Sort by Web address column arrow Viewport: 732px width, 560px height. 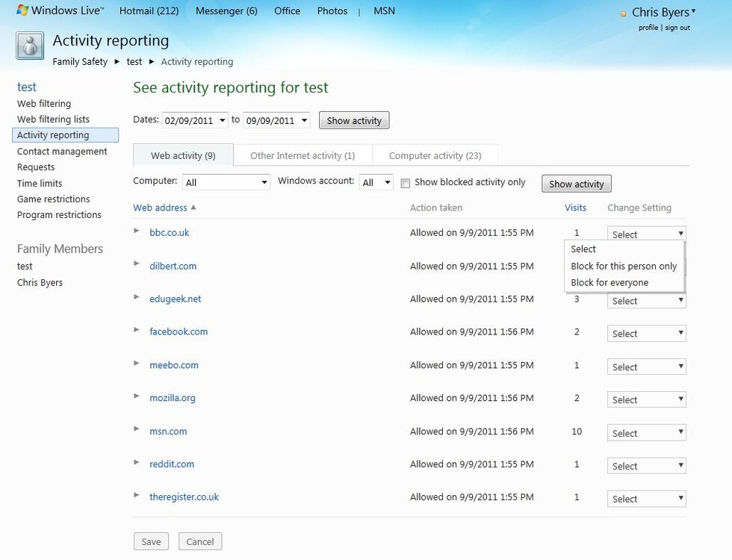pyautogui.click(x=193, y=208)
